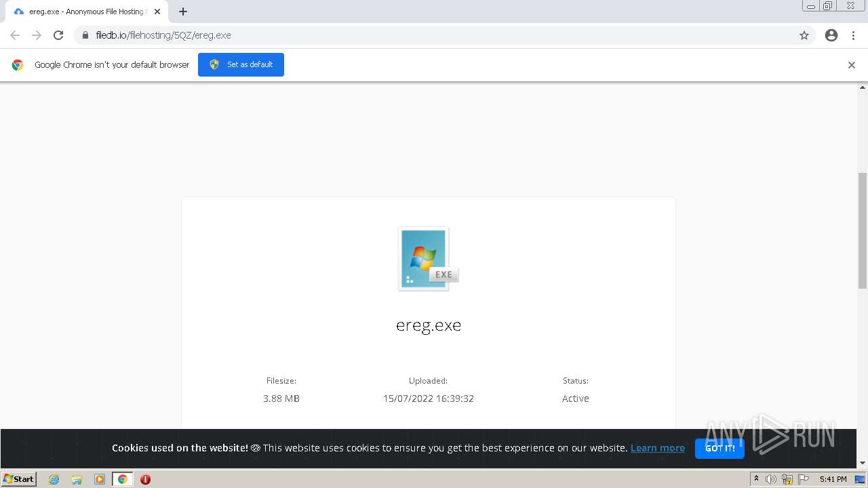Open Action Center flag tray icon
The image size is (868, 488).
(x=804, y=479)
